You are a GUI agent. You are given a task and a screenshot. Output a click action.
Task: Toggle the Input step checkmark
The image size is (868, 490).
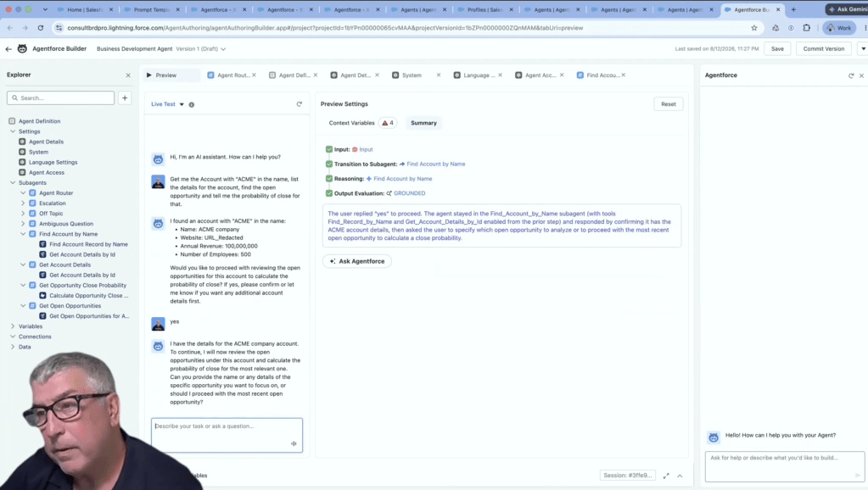329,149
